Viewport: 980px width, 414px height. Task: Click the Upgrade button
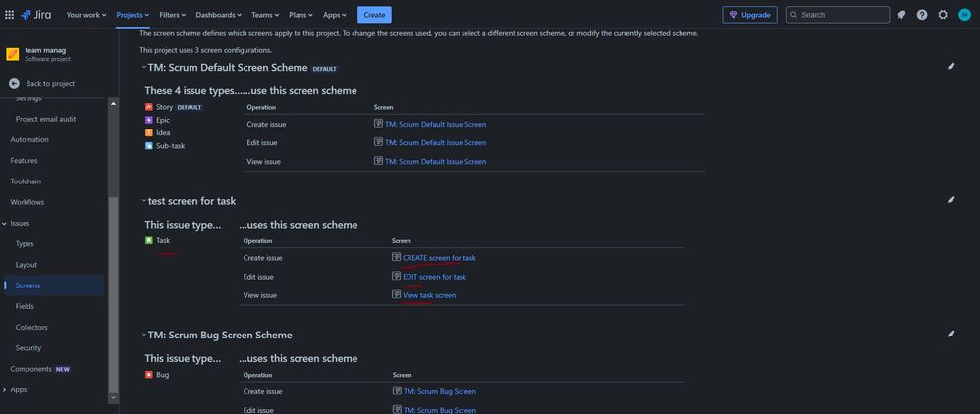[749, 15]
